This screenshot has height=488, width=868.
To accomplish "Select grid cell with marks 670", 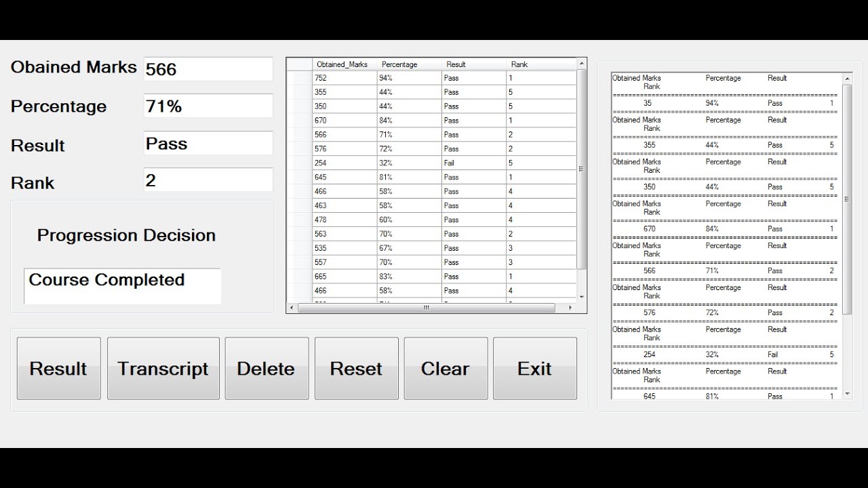I will [x=344, y=121].
